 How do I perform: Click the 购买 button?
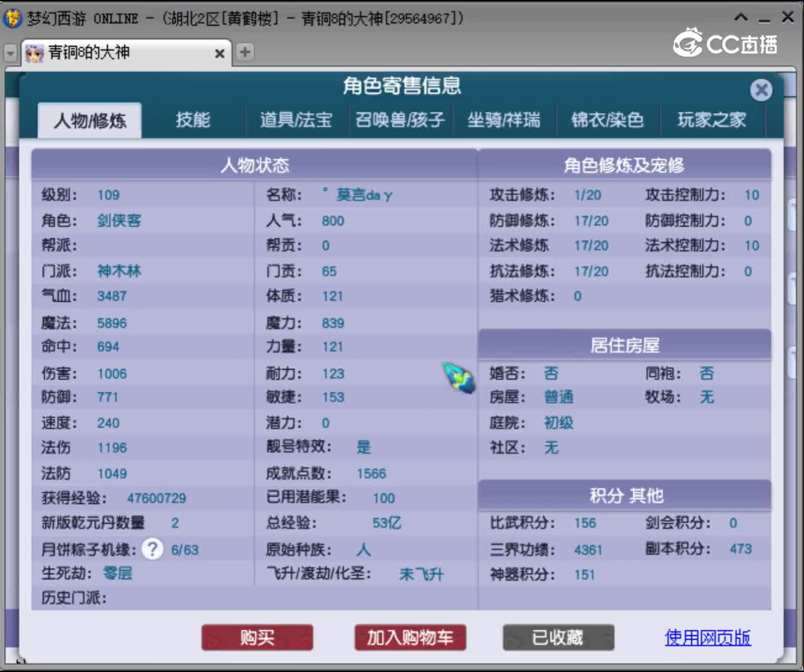coord(257,637)
